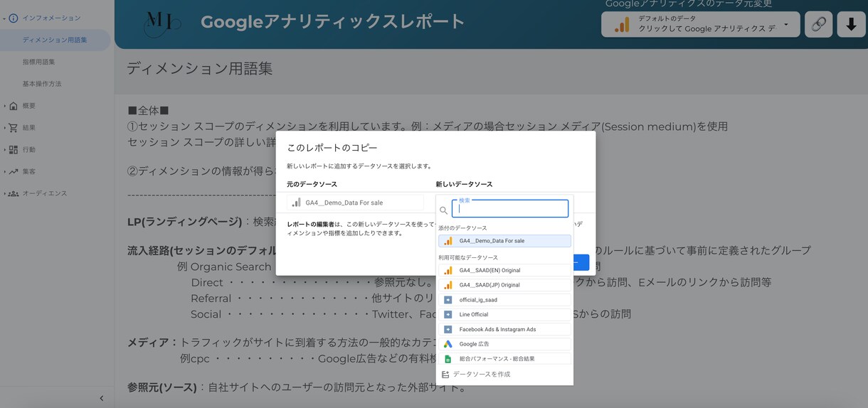Screen dimensions: 868x408
Task: Expand the 概要 section in sidebar
Action: click(4, 106)
